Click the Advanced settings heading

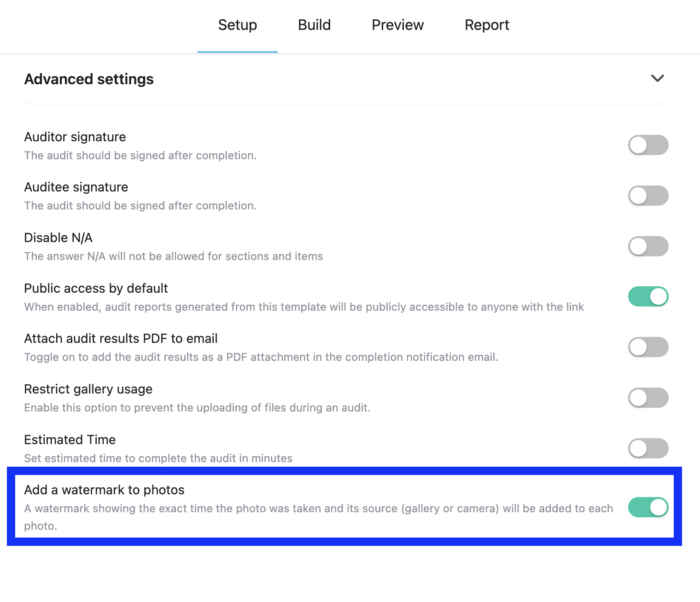pyautogui.click(x=89, y=79)
